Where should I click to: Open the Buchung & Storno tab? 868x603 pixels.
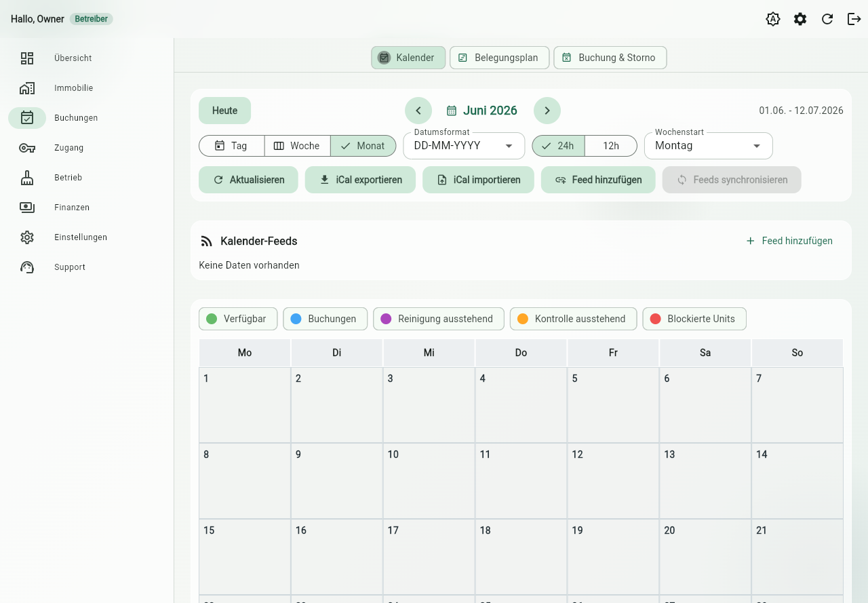(610, 58)
